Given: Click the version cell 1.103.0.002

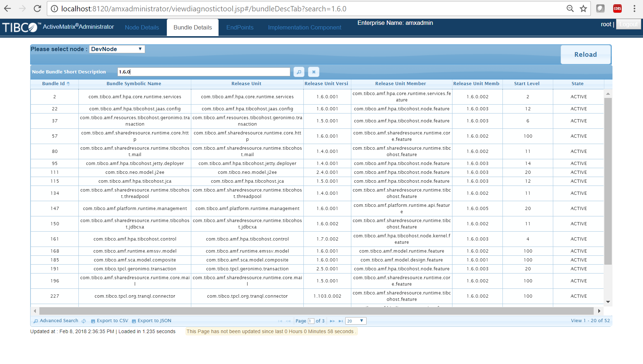Looking at the screenshot, I should tap(328, 296).
